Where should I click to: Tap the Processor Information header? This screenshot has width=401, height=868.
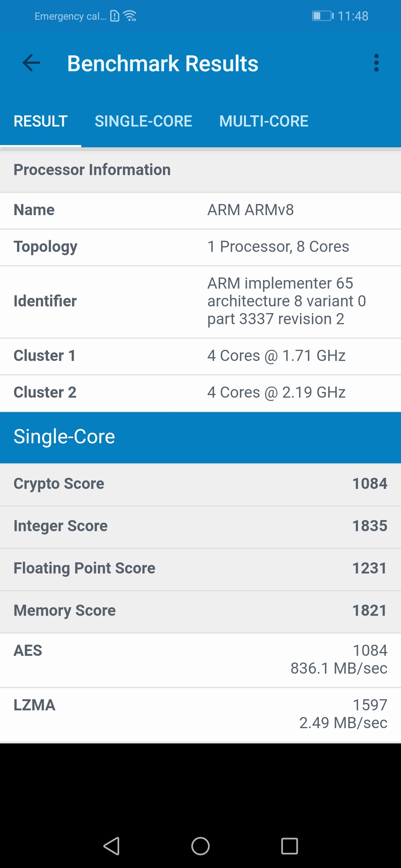[x=200, y=170]
